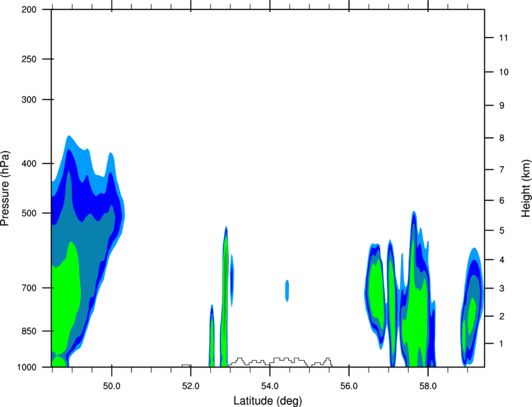Image resolution: width=532 pixels, height=407 pixels.
Task: Click the small isolated blue blob near 54.5 latitude
Action: coord(287,291)
